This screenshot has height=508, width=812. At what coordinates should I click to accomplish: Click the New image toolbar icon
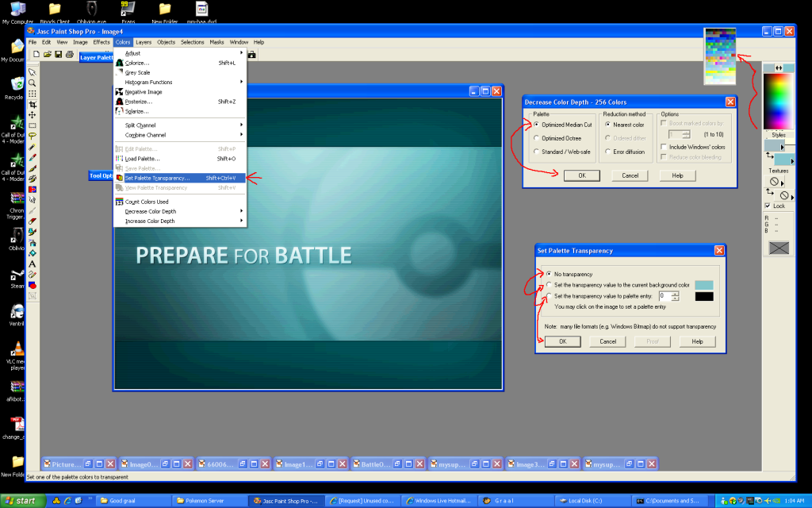(36, 55)
